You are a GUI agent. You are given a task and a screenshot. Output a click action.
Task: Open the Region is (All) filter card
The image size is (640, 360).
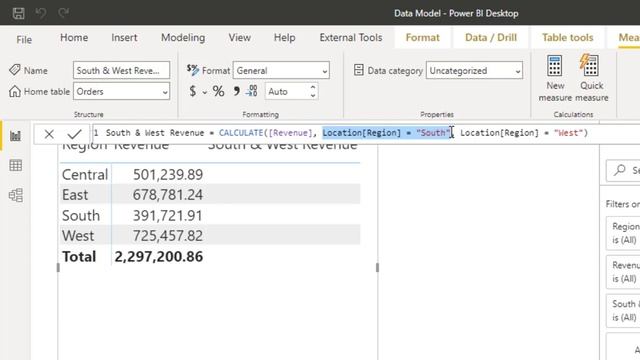[623, 233]
